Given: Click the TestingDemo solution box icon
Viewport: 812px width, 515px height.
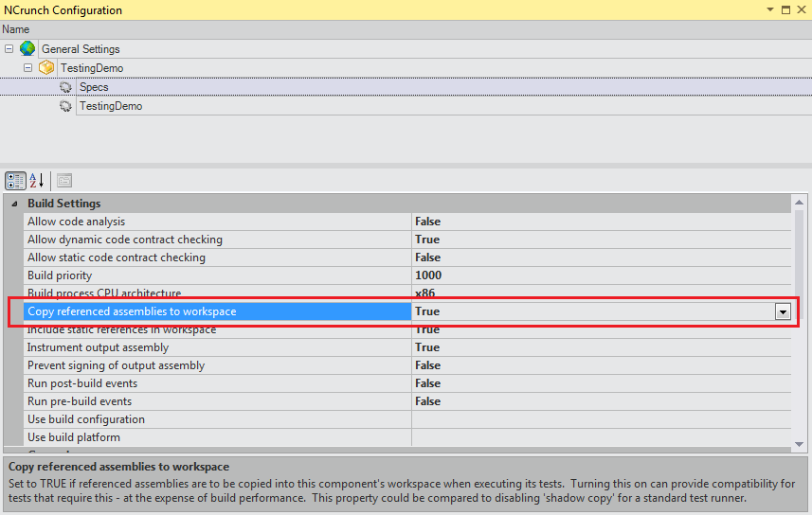Looking at the screenshot, I should pyautogui.click(x=46, y=68).
